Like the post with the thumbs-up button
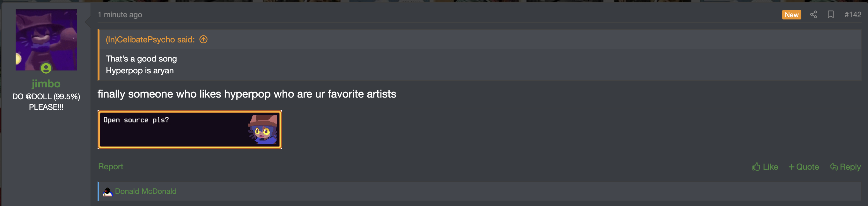 click(x=765, y=167)
